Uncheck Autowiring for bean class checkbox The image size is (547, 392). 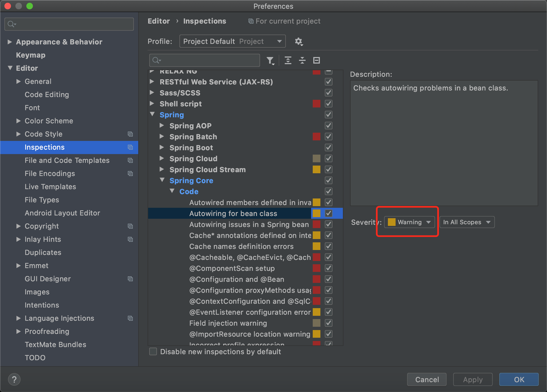pyautogui.click(x=329, y=213)
